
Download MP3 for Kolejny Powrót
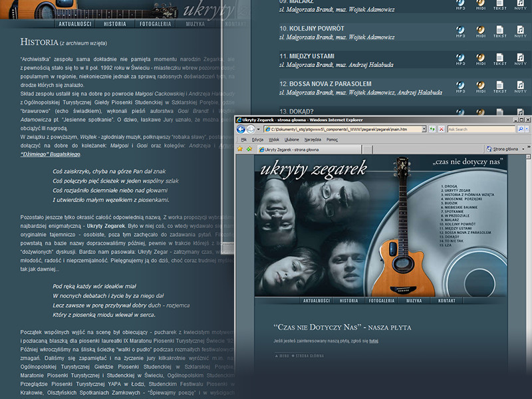coord(460,31)
